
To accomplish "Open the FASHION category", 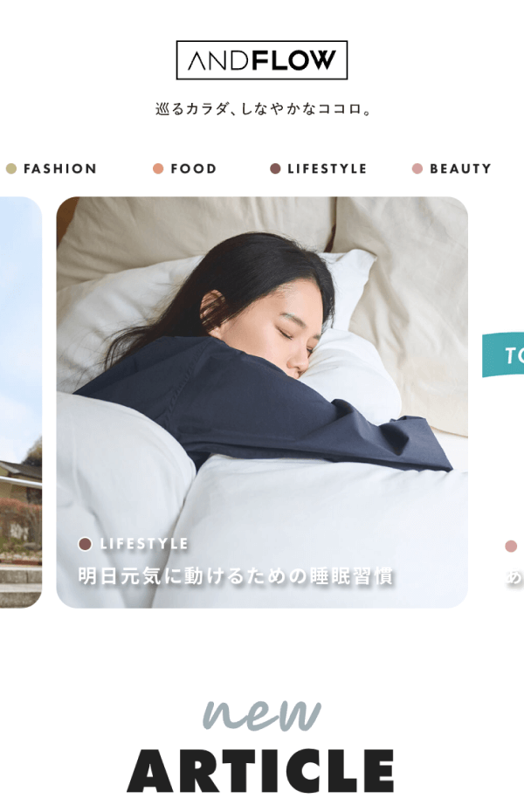I will [60, 169].
